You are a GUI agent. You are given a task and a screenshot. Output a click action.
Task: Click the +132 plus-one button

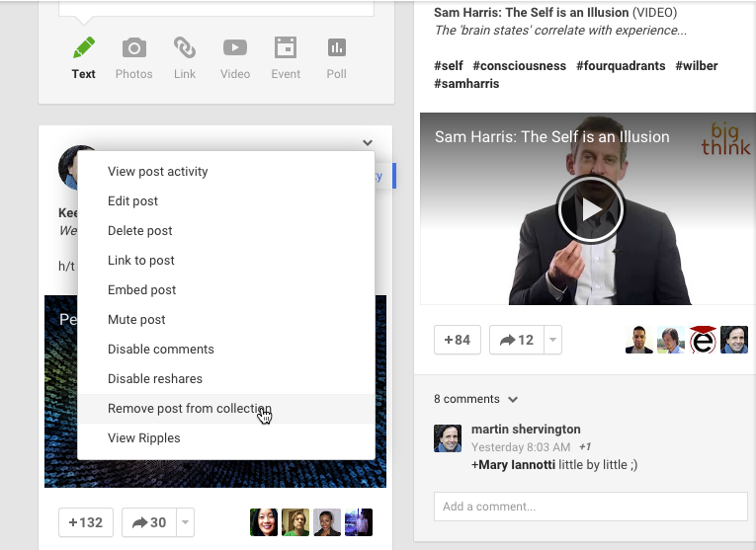86,522
